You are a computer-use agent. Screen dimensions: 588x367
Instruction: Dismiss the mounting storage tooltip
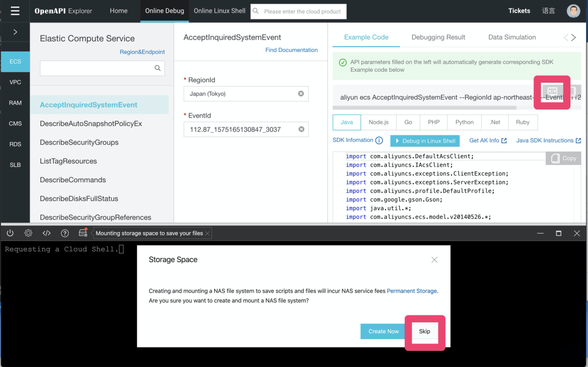tap(208, 233)
